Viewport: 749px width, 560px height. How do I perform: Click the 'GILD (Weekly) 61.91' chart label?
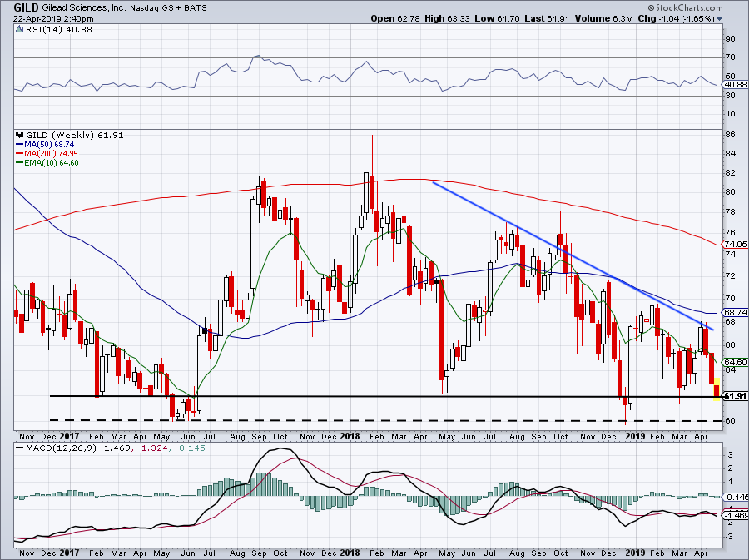click(75, 136)
